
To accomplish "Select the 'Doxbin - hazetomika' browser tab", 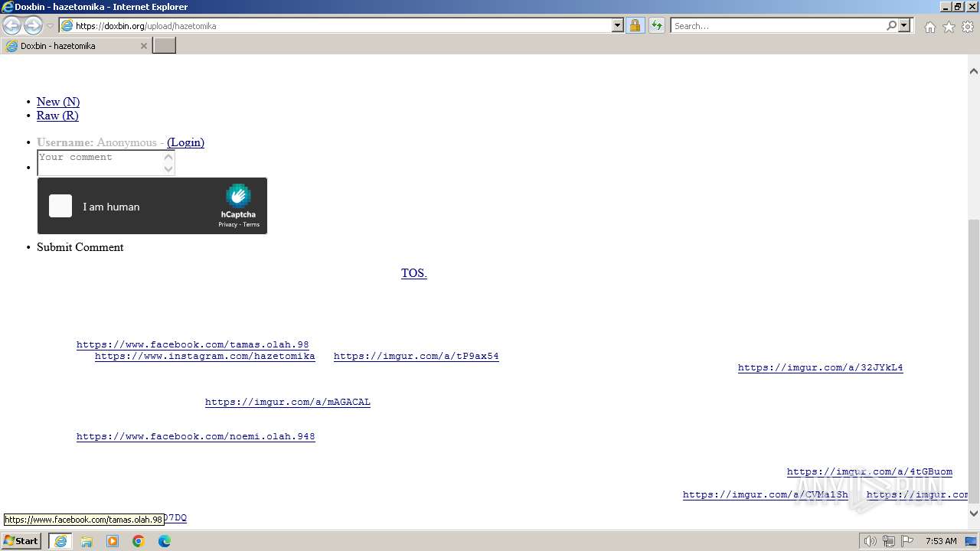I will click(76, 46).
